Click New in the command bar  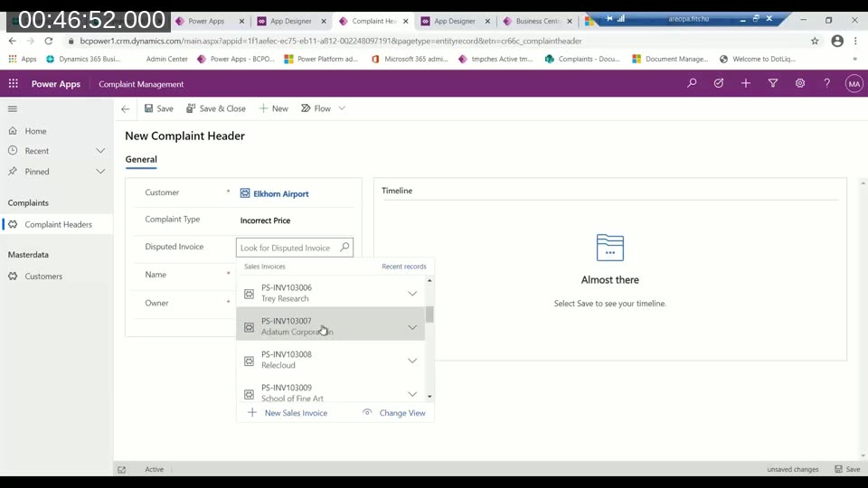click(x=273, y=108)
